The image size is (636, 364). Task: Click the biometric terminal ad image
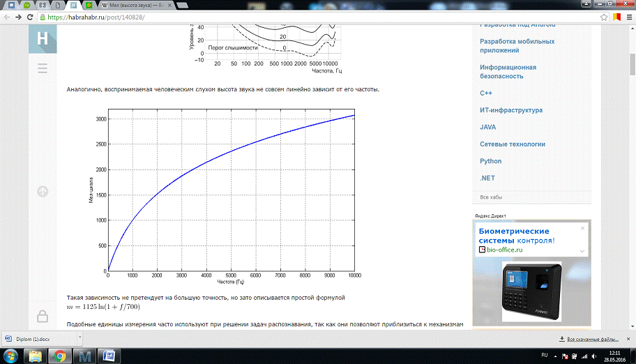(532, 291)
